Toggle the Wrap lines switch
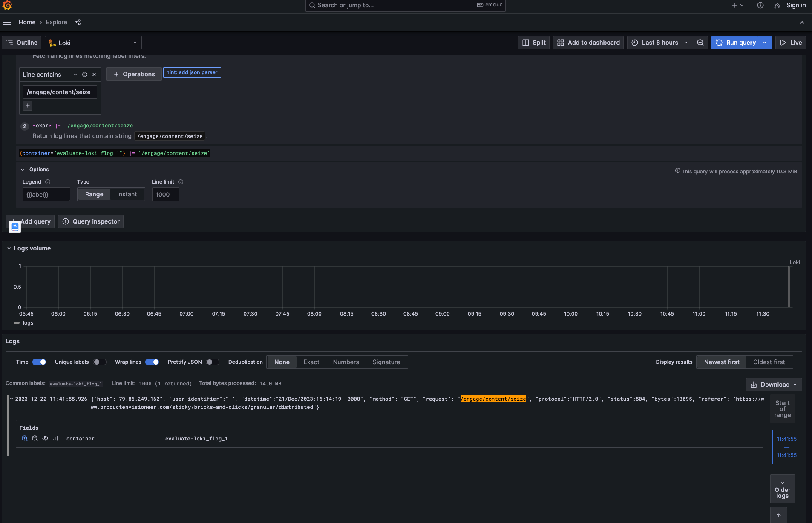 point(152,362)
